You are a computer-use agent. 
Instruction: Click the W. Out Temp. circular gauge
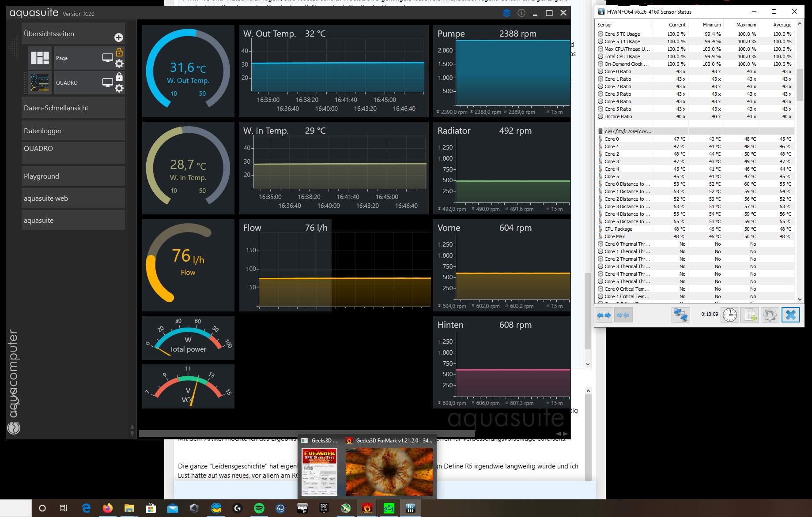point(188,71)
